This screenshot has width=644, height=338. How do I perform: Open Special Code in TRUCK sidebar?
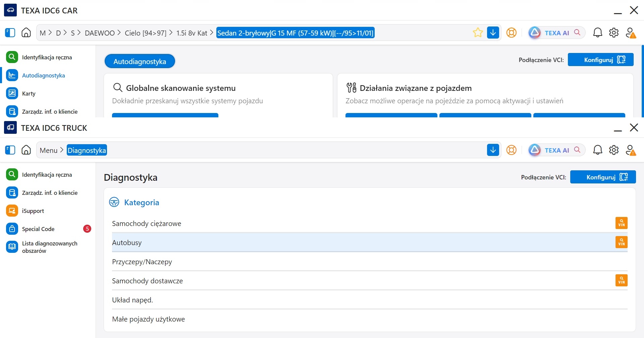click(48, 229)
